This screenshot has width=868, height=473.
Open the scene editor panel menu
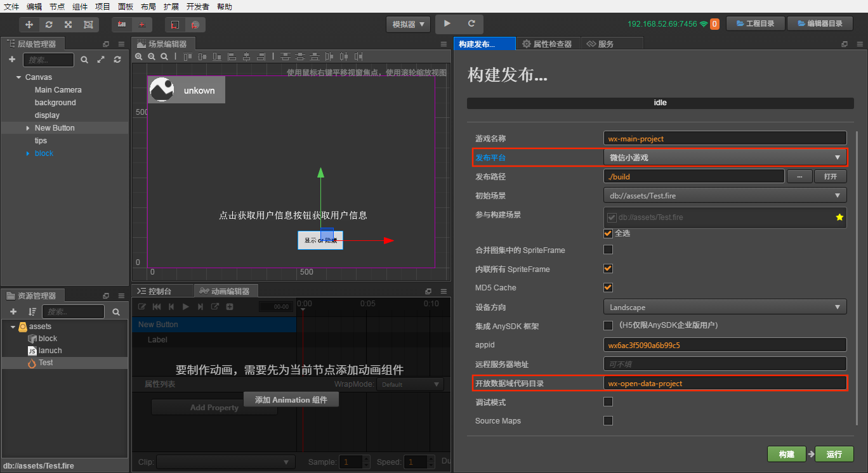(444, 44)
